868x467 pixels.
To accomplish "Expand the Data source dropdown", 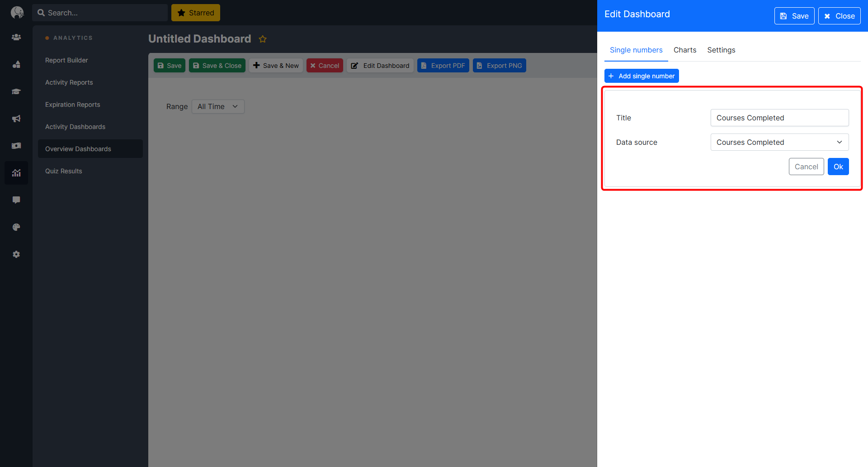I will tap(779, 142).
